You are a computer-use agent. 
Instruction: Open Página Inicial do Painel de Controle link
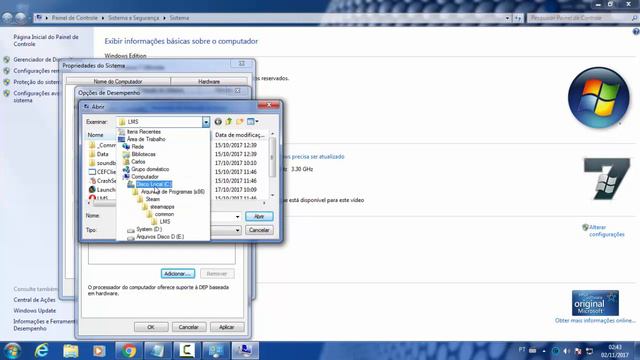[x=46, y=40]
